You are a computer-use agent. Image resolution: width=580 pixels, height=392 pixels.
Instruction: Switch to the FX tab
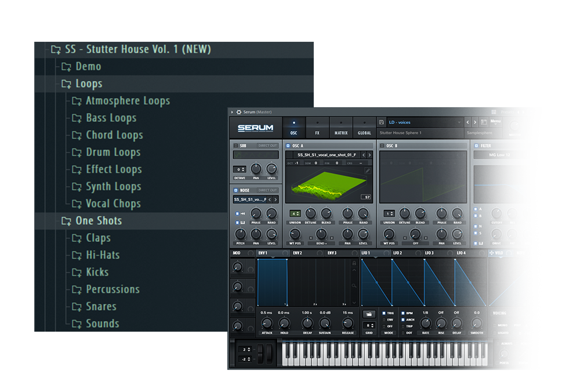(x=317, y=126)
